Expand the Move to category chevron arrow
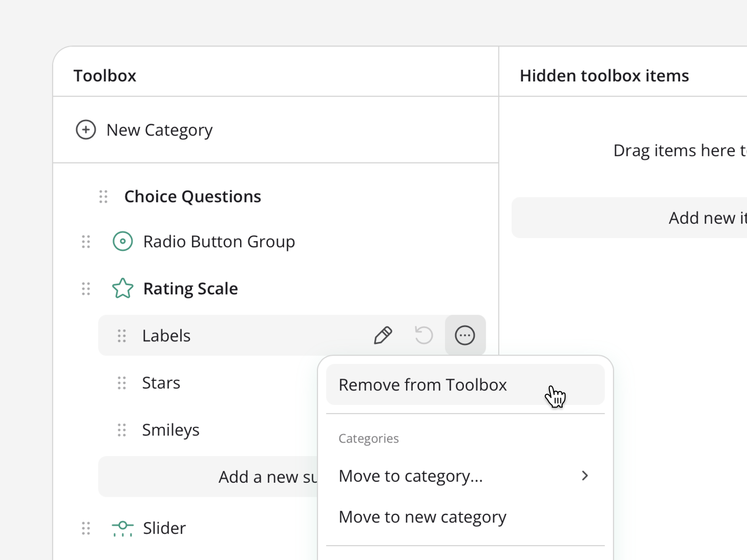This screenshot has width=747, height=560. pyautogui.click(x=585, y=476)
